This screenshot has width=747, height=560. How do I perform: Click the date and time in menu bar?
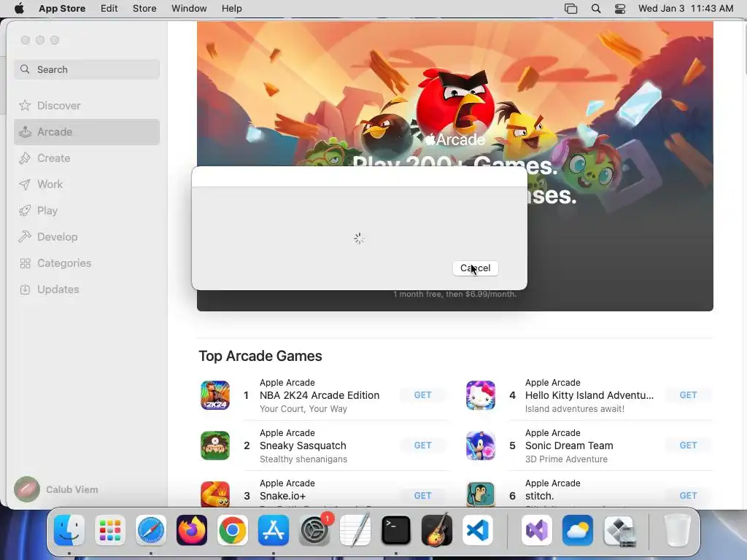686,9
